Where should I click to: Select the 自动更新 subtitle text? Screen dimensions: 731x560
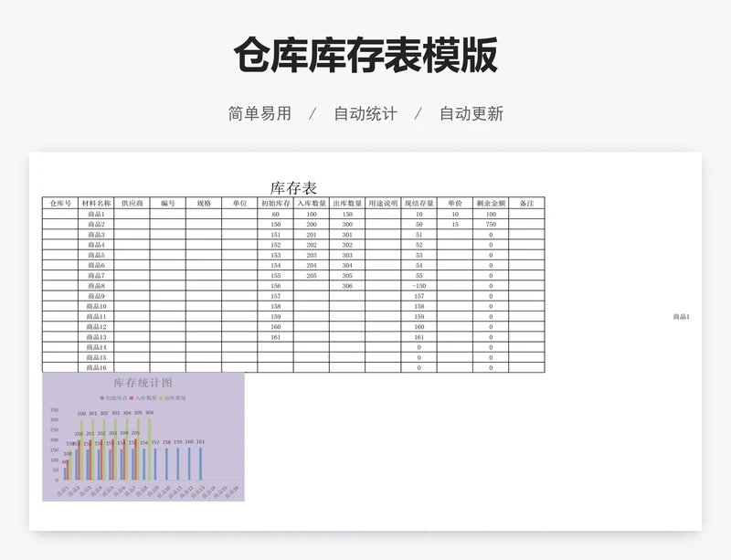(x=471, y=113)
